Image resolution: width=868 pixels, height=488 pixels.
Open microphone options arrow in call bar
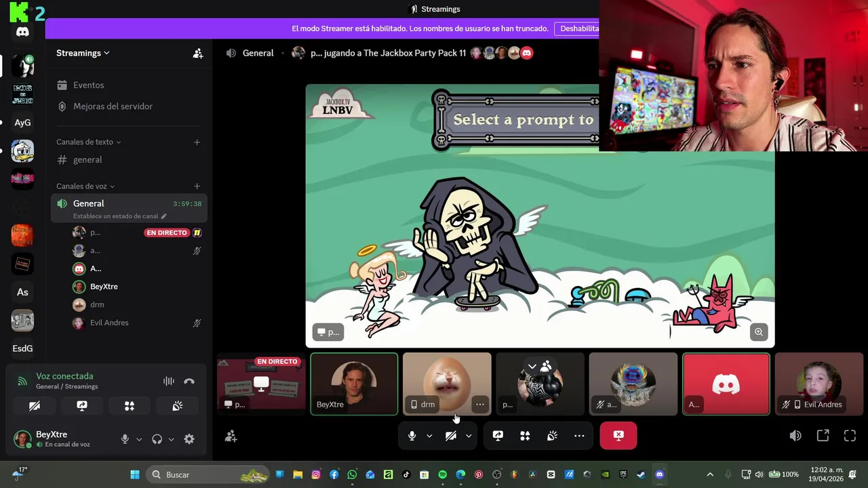(x=429, y=436)
